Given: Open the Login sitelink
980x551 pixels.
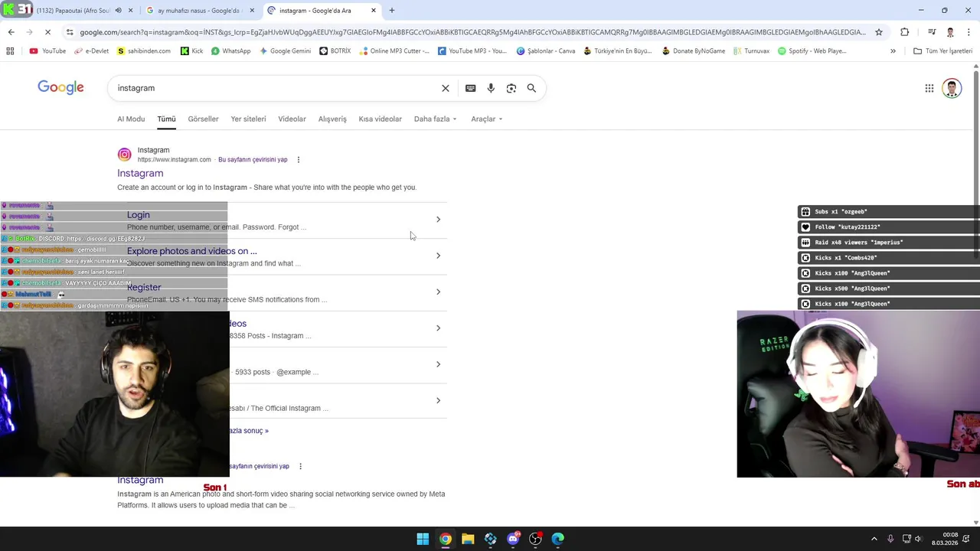Looking at the screenshot, I should click(x=139, y=215).
